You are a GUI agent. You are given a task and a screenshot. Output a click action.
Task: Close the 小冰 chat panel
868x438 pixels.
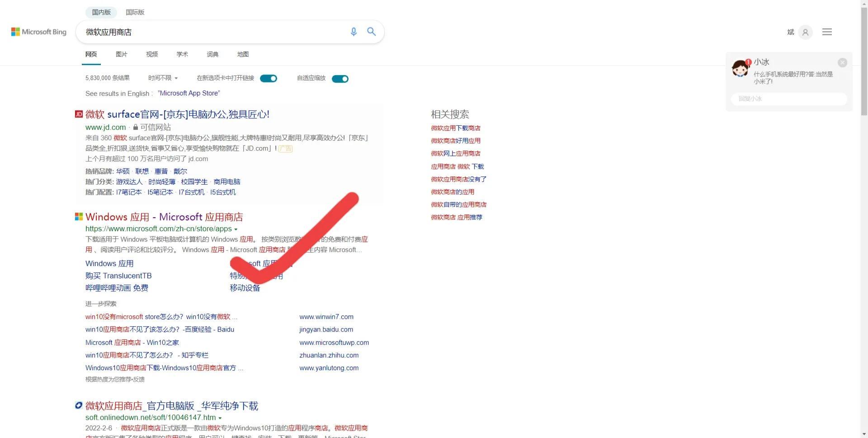click(x=842, y=62)
